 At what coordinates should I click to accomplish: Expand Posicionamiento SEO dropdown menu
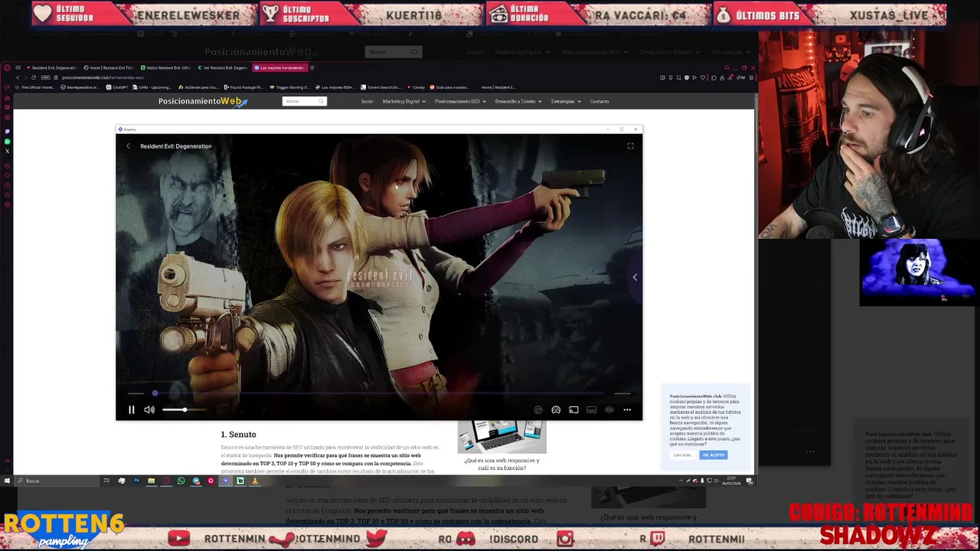click(460, 101)
